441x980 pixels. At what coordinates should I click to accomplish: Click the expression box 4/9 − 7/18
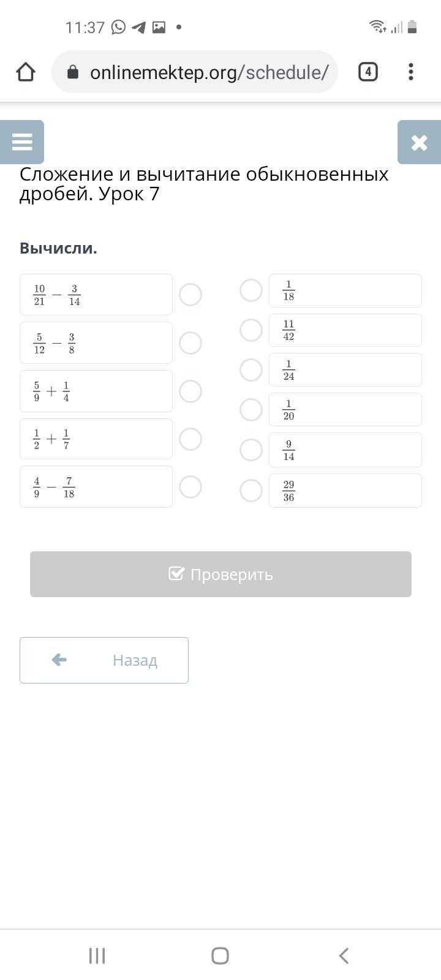pos(96,487)
